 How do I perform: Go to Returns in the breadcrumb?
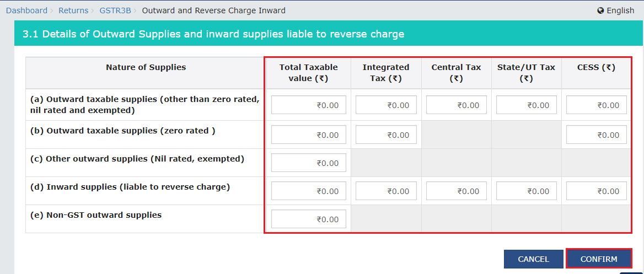[x=73, y=10]
